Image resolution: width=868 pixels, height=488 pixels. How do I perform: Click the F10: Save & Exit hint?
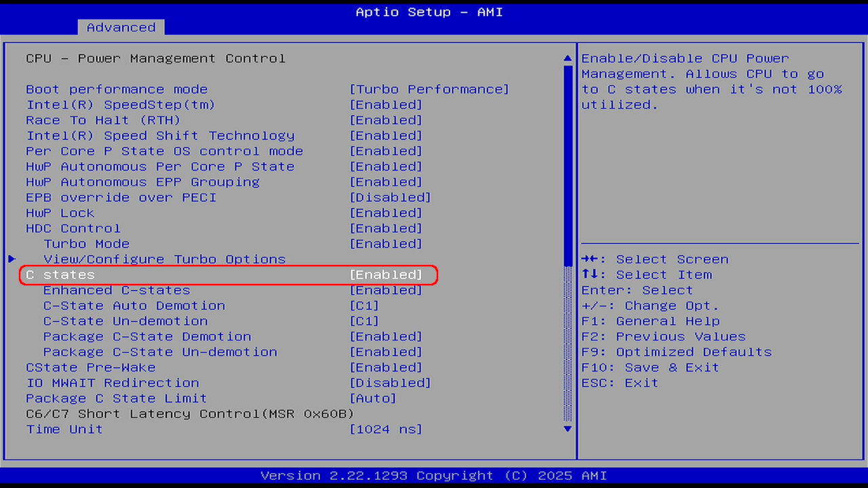(650, 367)
